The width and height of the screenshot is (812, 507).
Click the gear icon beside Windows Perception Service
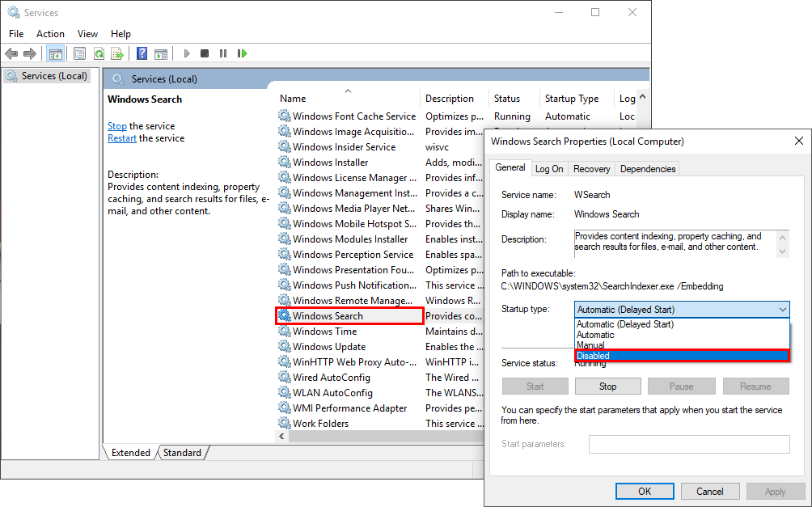click(285, 254)
